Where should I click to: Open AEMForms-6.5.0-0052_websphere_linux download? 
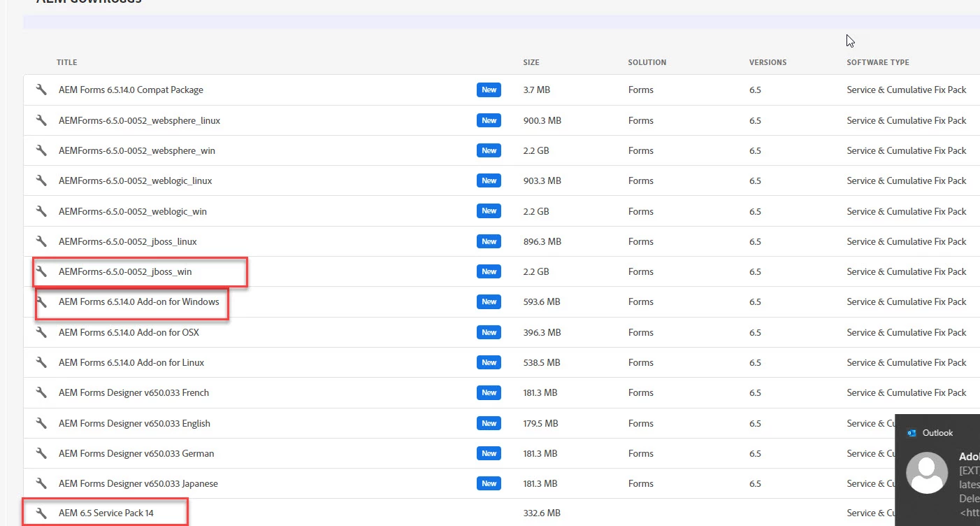(x=139, y=120)
